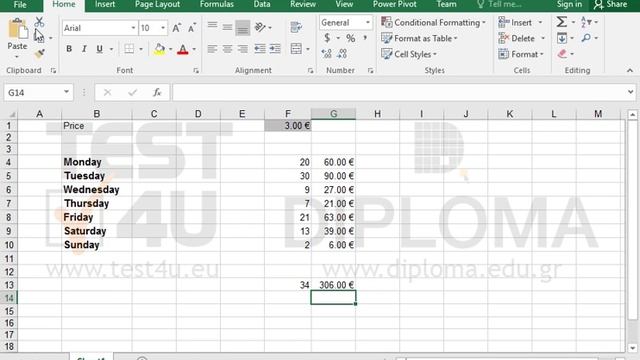This screenshot has height=360, width=640.
Task: Switch to the Power Pivot tab
Action: pyautogui.click(x=395, y=4)
